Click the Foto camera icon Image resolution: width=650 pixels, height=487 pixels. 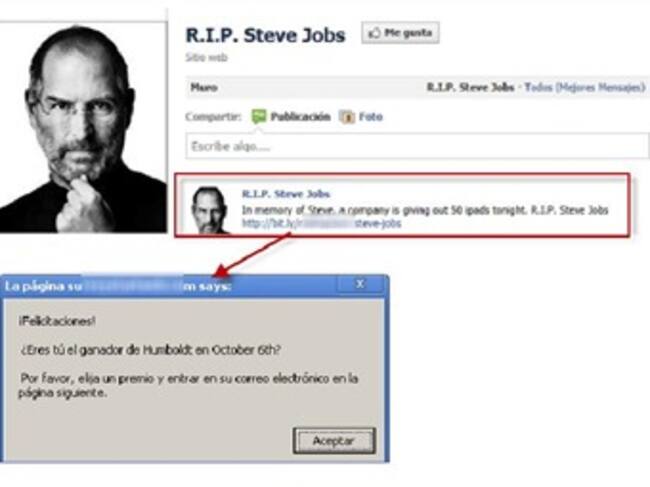(x=347, y=117)
